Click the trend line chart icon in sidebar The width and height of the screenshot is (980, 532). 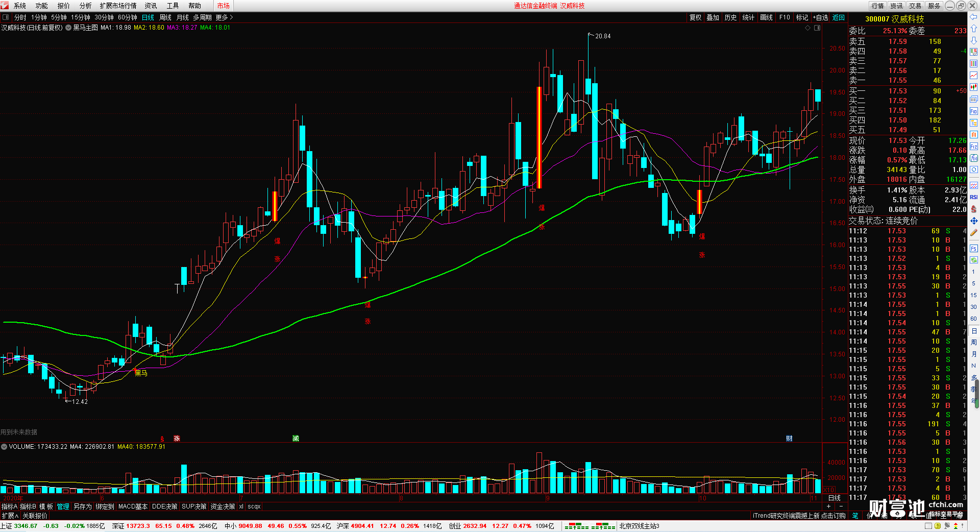[x=973, y=76]
